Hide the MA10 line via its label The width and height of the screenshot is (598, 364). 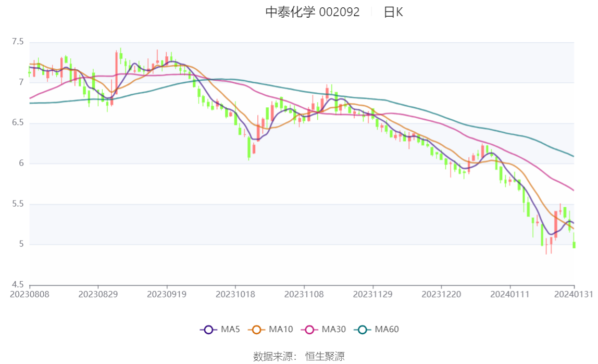point(281,329)
